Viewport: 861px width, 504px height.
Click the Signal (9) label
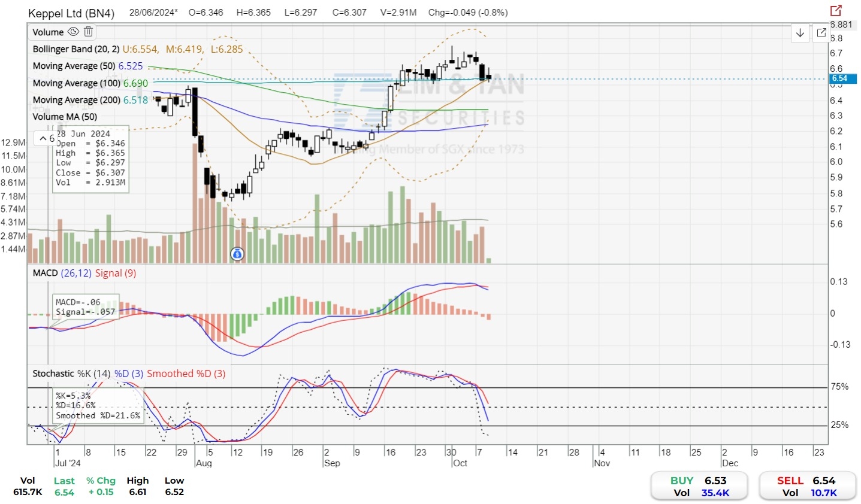click(116, 273)
